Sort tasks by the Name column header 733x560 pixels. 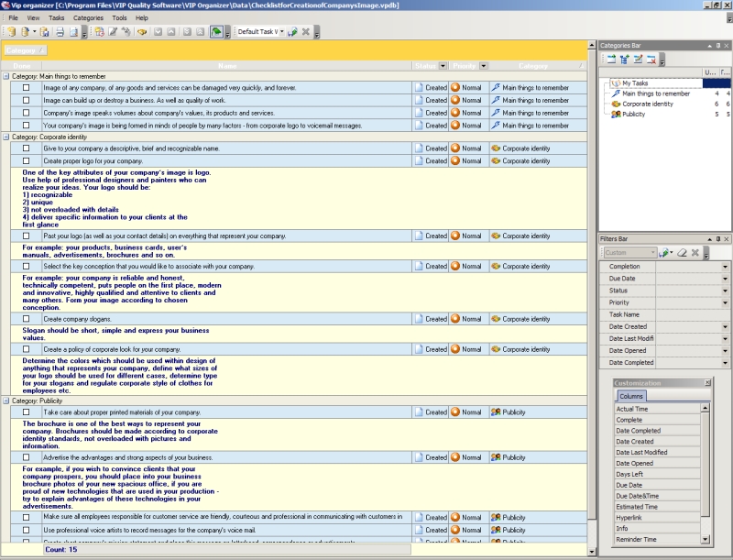(x=227, y=66)
